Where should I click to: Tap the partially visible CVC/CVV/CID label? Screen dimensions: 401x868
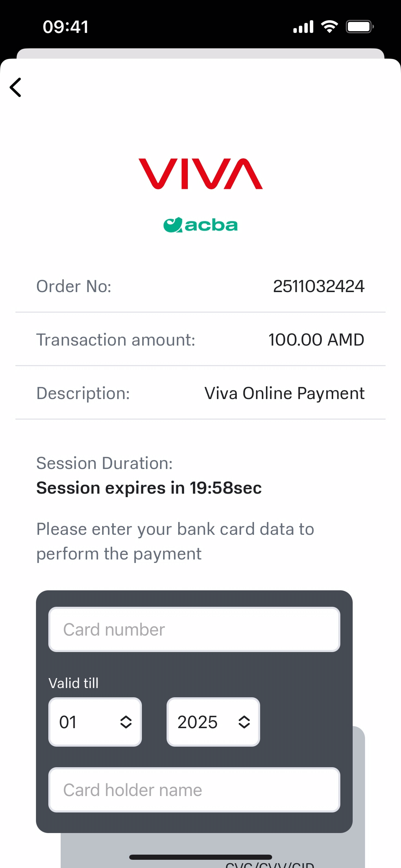coord(270,865)
